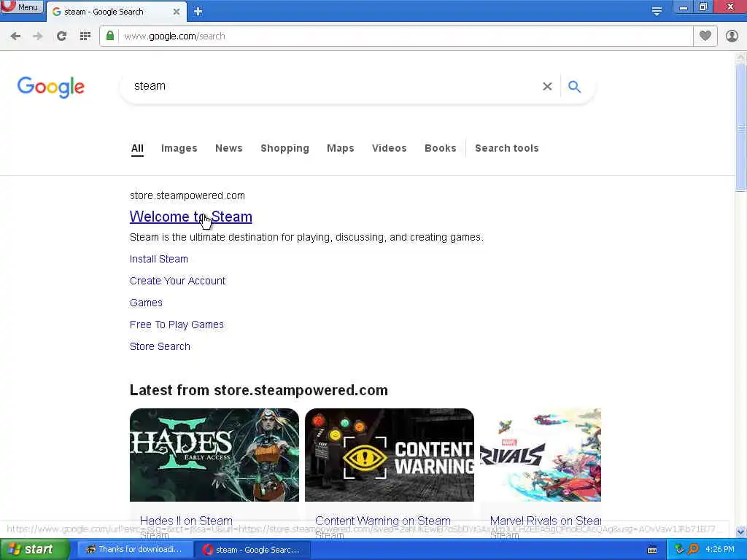Open a new tab with plus button
Viewport: 747px width, 560px height.
198,12
